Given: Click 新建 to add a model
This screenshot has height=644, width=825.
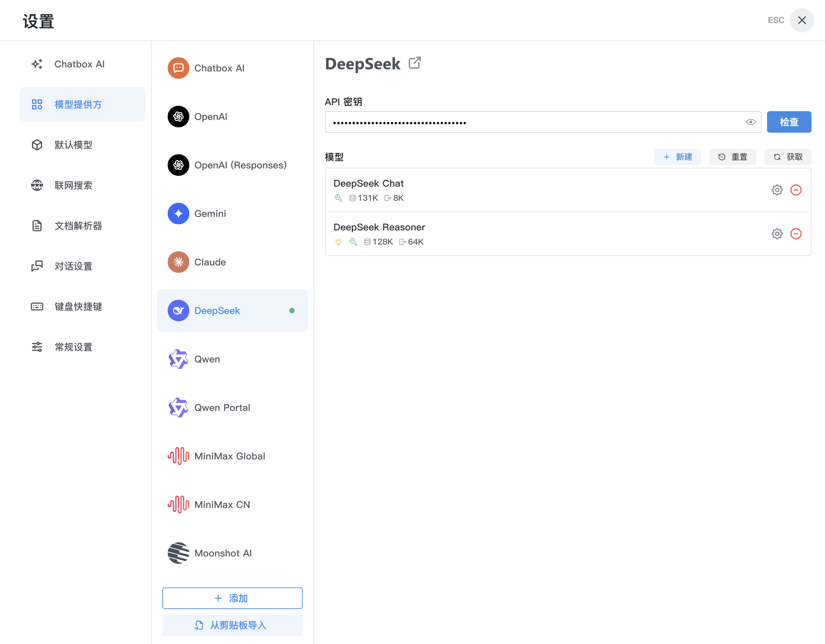Looking at the screenshot, I should click(677, 157).
